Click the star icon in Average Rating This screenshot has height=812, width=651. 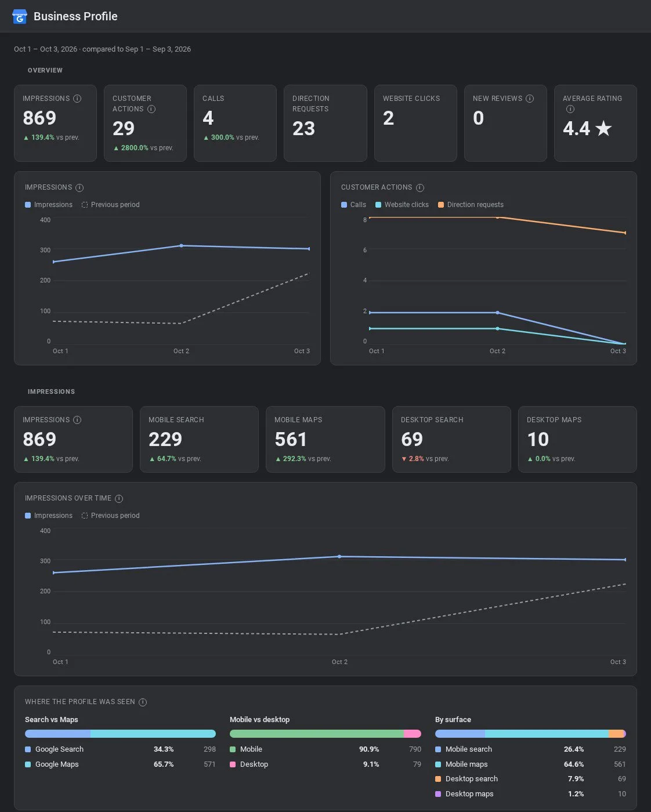coord(603,128)
